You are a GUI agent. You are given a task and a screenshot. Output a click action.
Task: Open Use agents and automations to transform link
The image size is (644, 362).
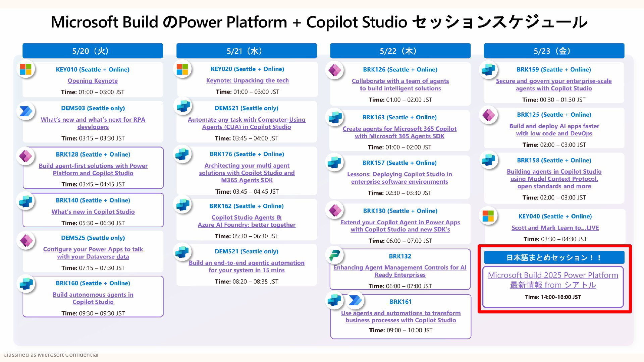tap(400, 317)
